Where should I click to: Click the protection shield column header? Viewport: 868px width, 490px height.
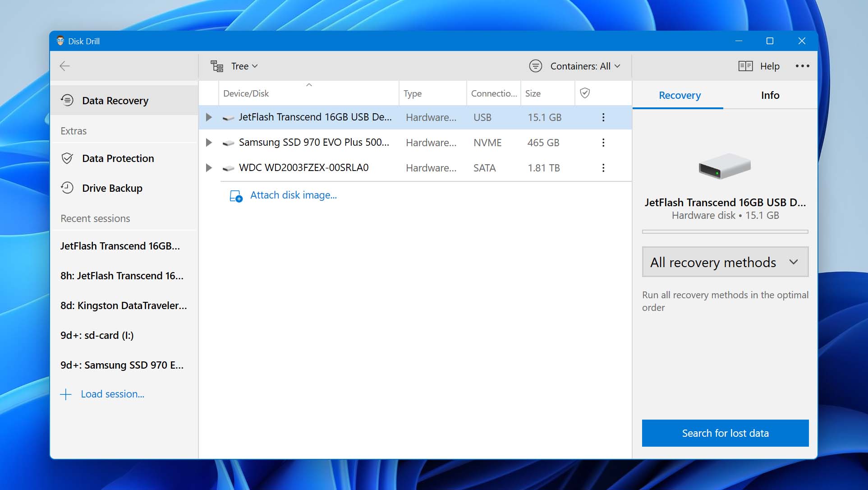pos(585,93)
